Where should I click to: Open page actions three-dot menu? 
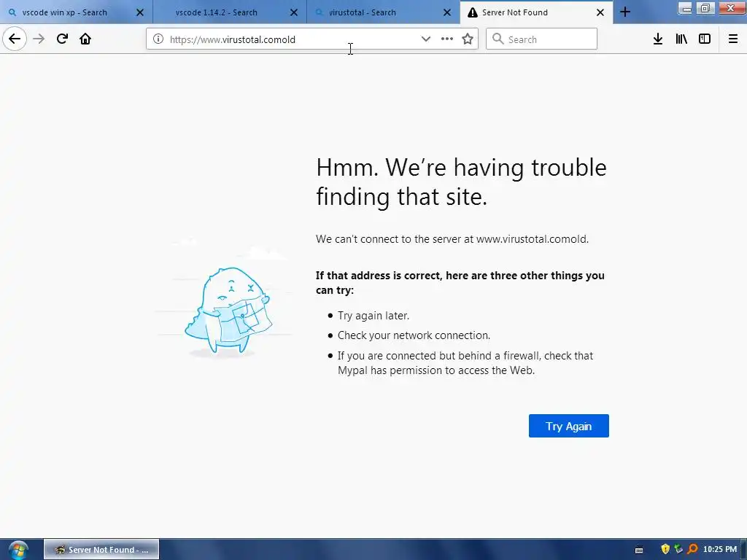(447, 39)
